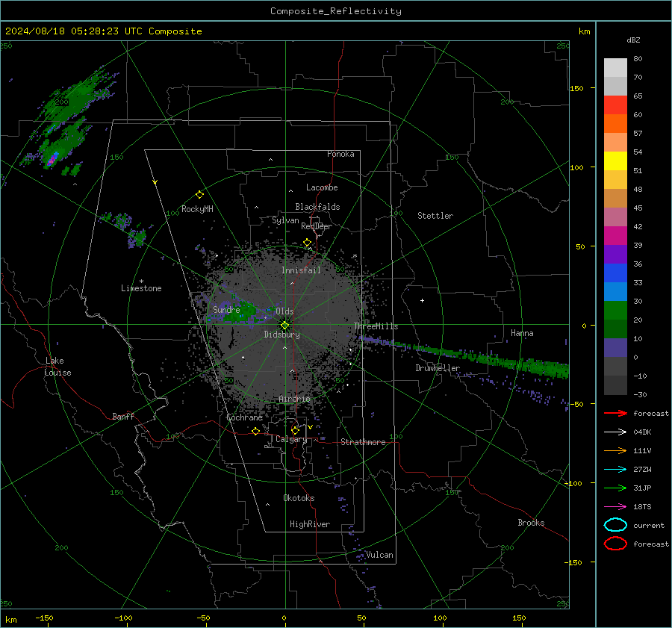The image size is (672, 628).
Task: Click the magenta 18TS arrow icon
Action: pyautogui.click(x=615, y=507)
